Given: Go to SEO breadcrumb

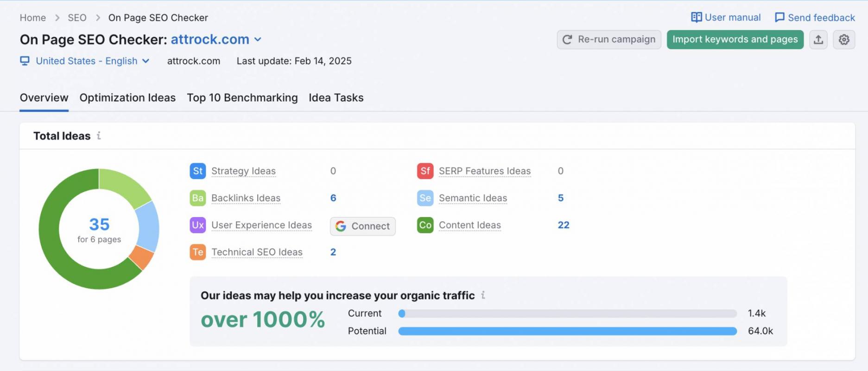Looking at the screenshot, I should coord(77,18).
